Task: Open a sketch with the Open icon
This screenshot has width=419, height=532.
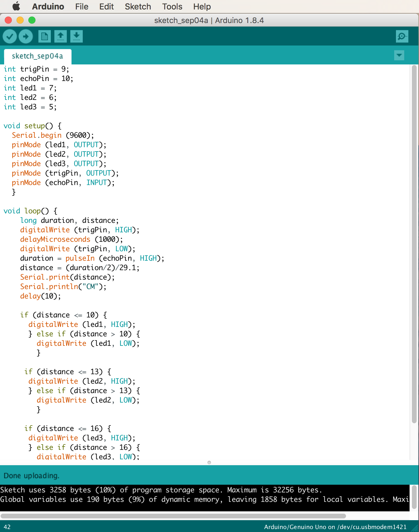Action: [60, 37]
